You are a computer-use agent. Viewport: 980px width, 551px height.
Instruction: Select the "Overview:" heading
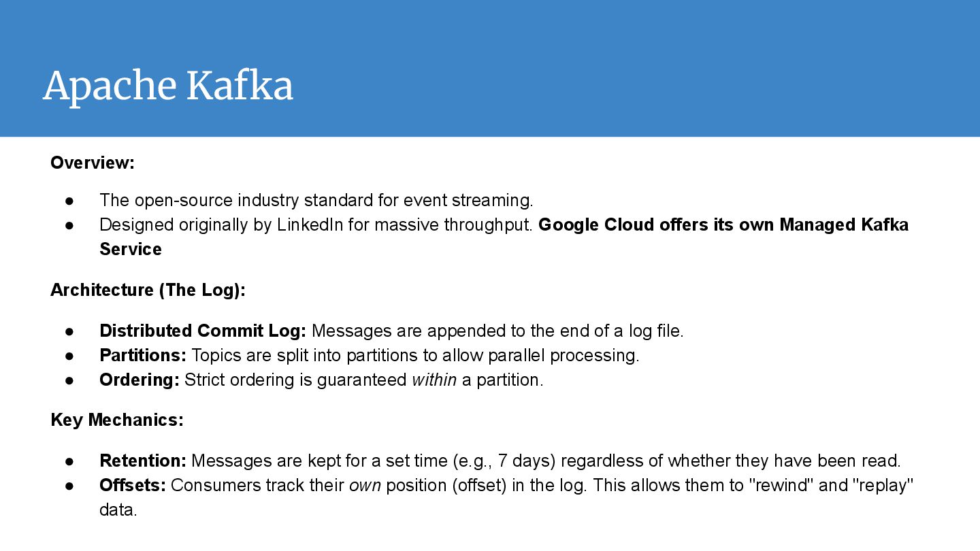[x=93, y=163]
